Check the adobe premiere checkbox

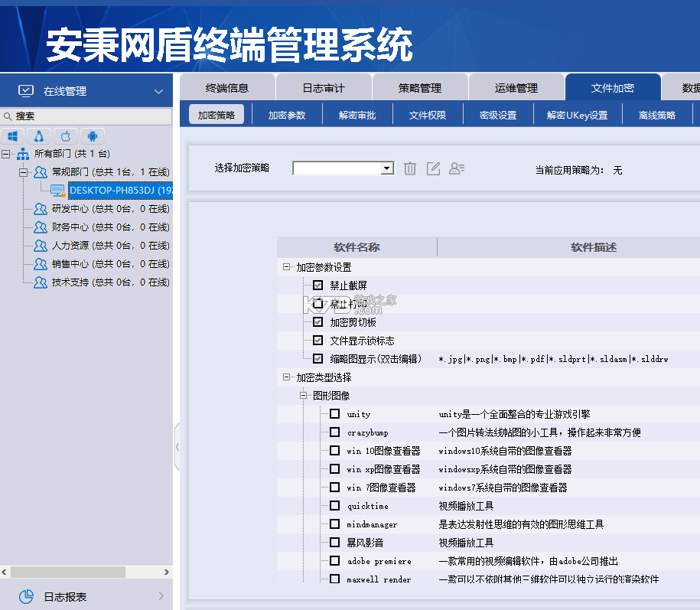(335, 560)
